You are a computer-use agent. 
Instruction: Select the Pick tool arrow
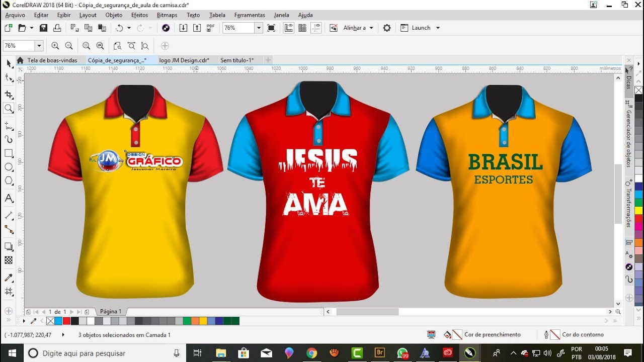pyautogui.click(x=9, y=63)
